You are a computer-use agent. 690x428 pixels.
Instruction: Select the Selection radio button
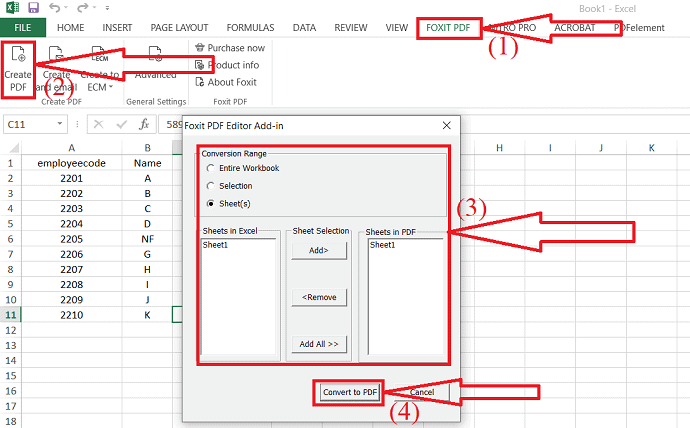pos(211,186)
